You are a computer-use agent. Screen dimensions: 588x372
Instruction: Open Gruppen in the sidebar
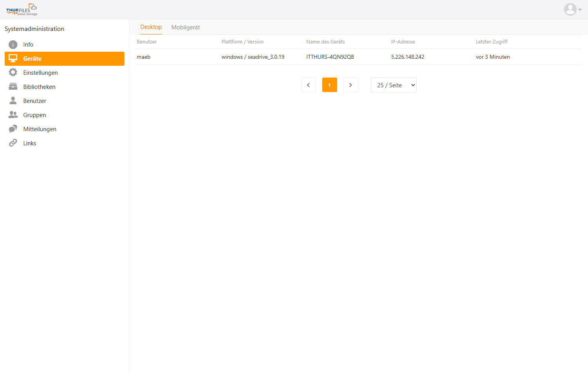click(64, 115)
